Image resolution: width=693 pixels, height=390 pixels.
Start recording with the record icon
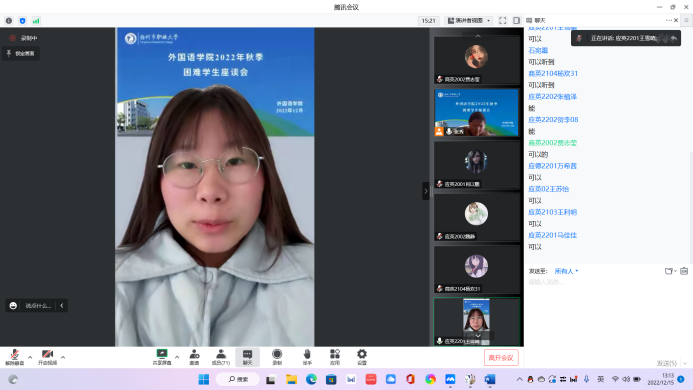point(277,357)
